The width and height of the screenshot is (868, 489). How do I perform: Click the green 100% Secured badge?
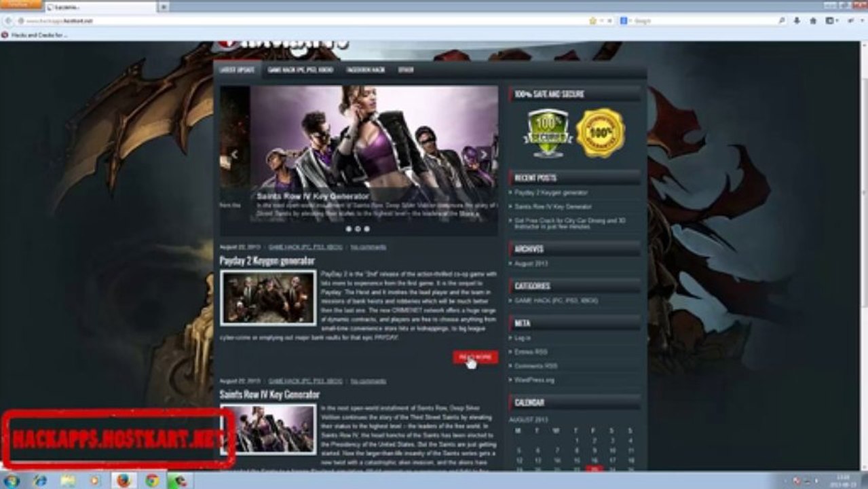pos(548,132)
